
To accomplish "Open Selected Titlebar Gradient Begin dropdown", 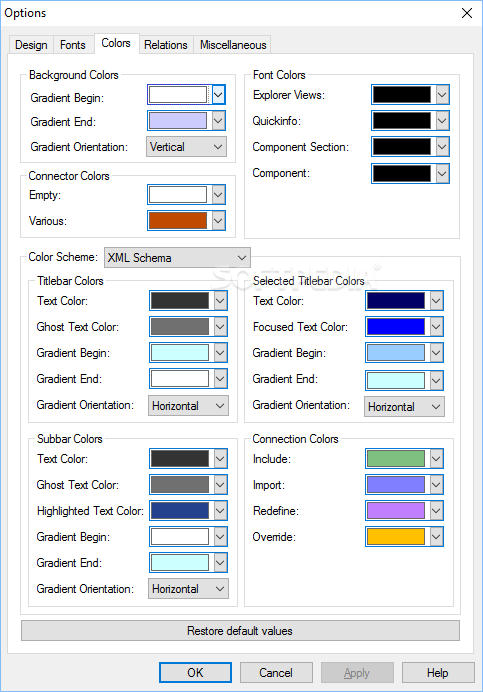I will [436, 353].
